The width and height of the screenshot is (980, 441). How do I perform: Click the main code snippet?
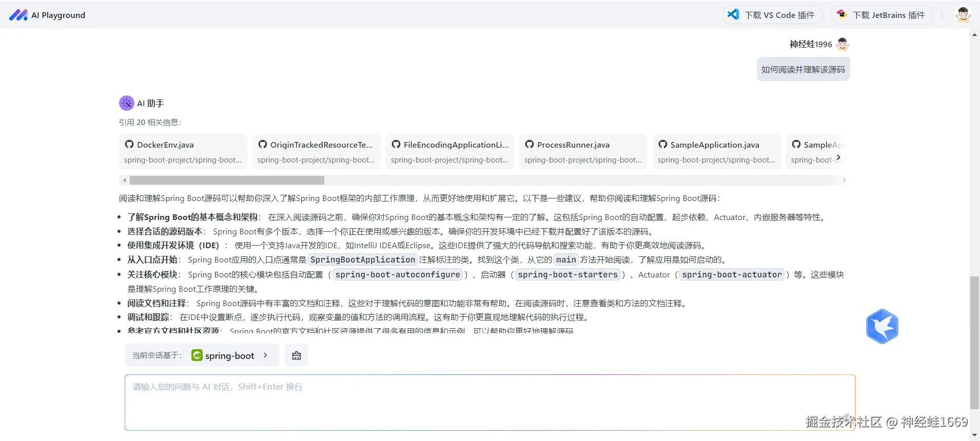click(x=566, y=259)
